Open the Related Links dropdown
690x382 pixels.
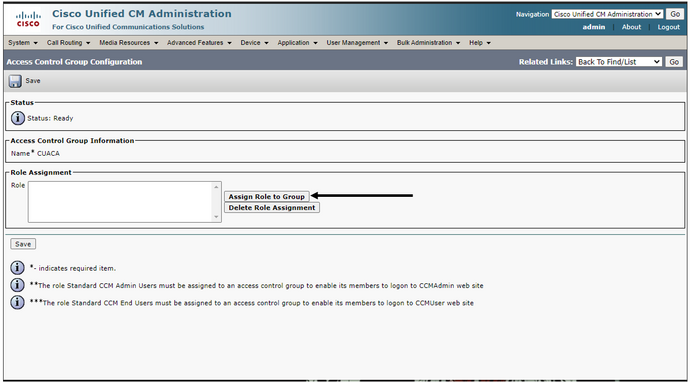point(619,62)
